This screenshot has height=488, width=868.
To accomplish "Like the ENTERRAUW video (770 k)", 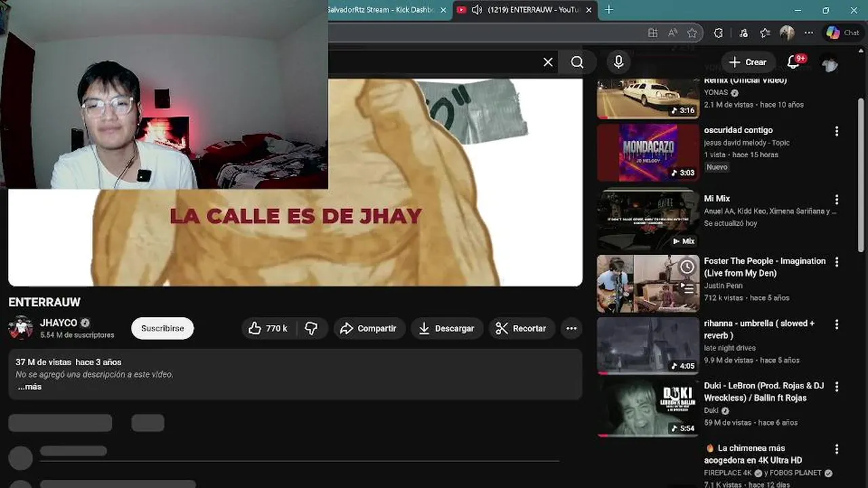I will click(x=267, y=328).
